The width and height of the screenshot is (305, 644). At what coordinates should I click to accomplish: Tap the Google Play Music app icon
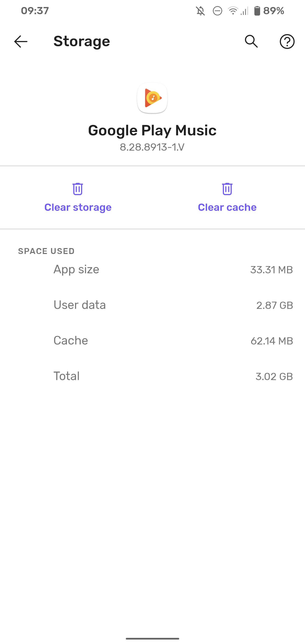152,98
